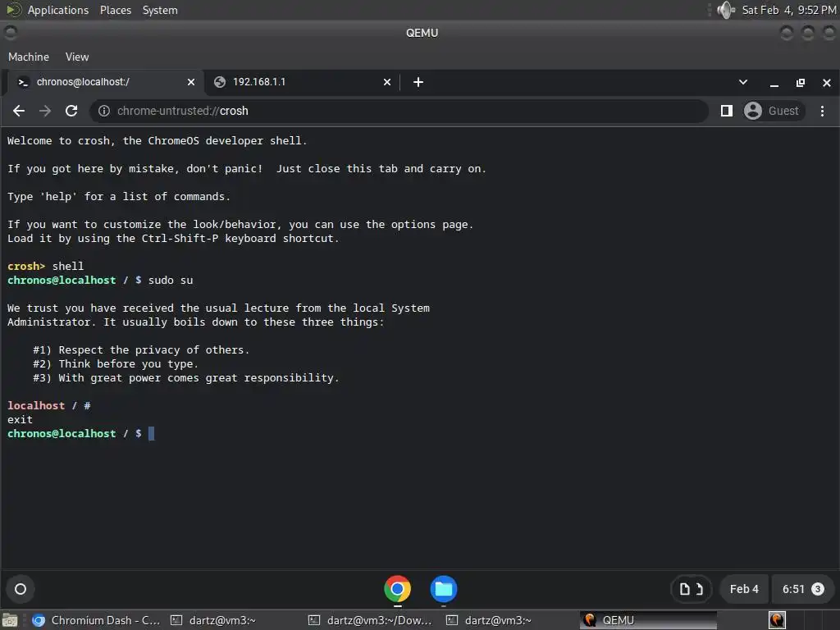The width and height of the screenshot is (840, 630).
Task: Open the QEMU View menu
Action: click(77, 57)
